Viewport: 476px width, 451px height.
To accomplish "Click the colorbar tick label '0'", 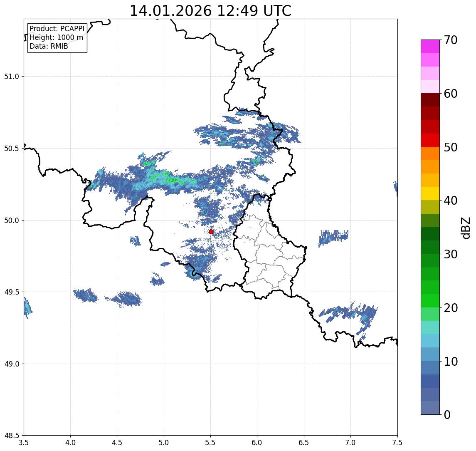I will pos(447,414).
